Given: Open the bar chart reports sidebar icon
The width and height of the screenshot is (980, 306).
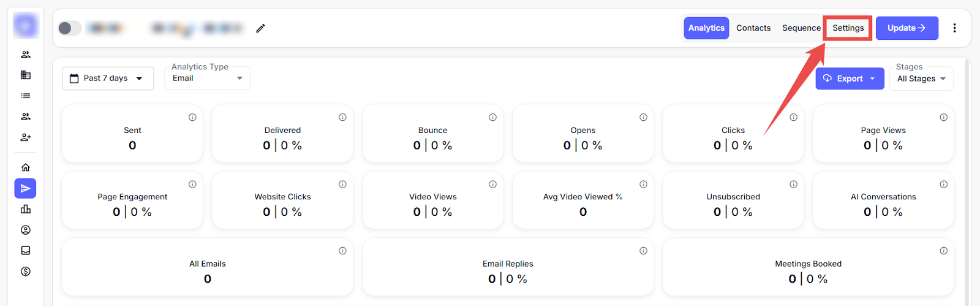Looking at the screenshot, I should [x=25, y=209].
